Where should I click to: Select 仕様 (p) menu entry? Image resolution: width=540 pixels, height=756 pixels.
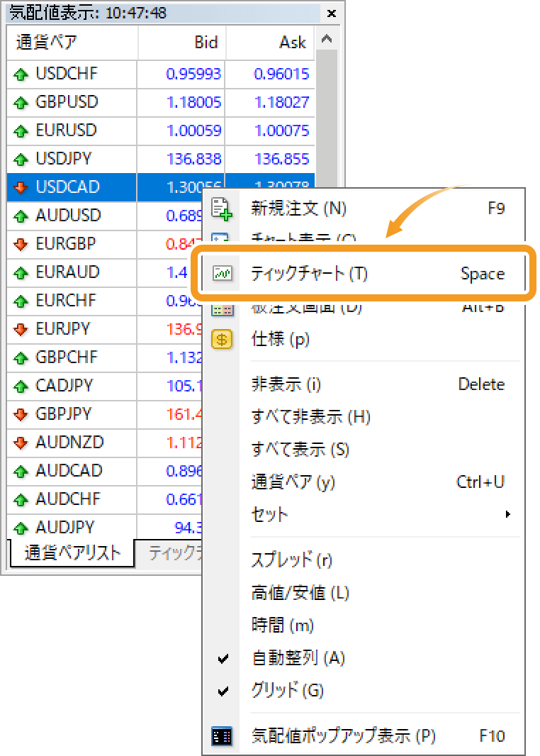364,340
